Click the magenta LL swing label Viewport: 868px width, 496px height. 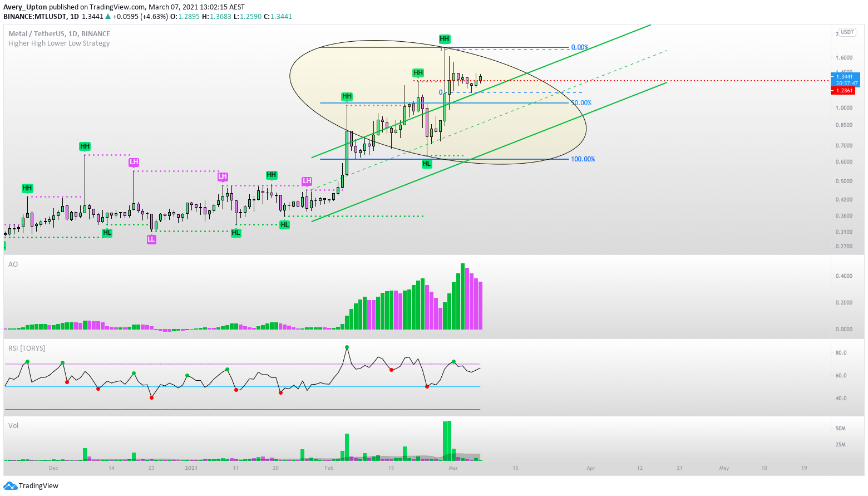pos(151,239)
